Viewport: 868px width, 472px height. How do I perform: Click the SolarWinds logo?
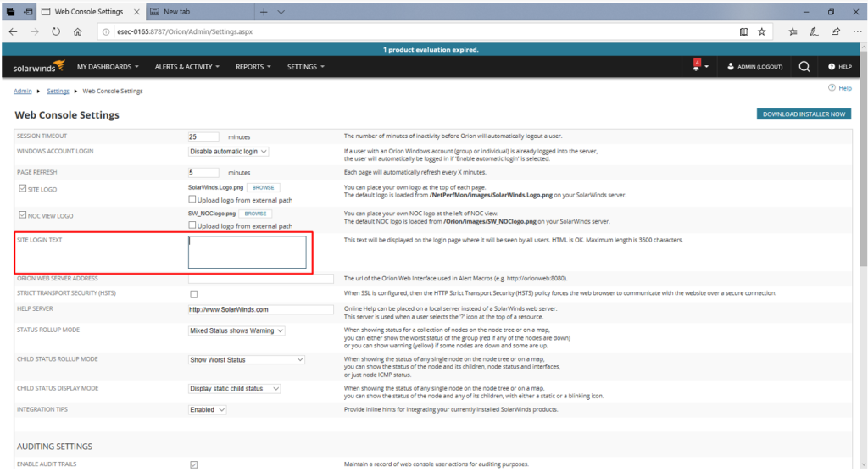39,67
